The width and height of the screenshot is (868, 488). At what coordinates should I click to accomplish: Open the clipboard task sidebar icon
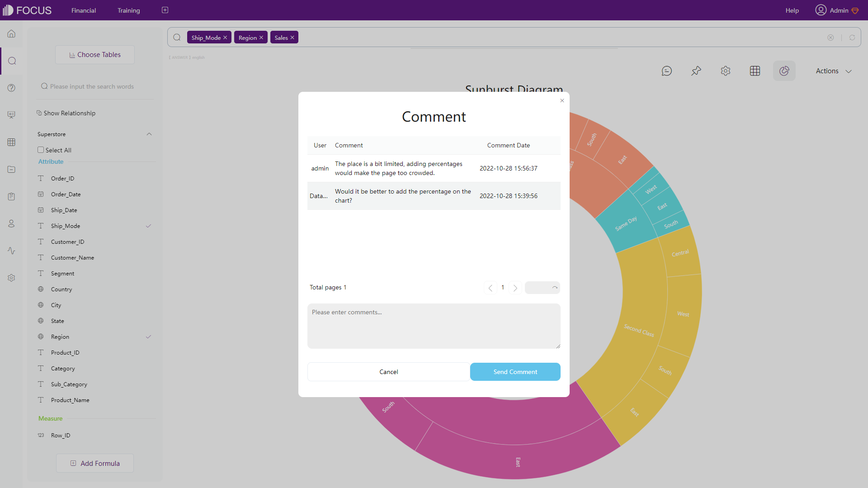tap(12, 196)
